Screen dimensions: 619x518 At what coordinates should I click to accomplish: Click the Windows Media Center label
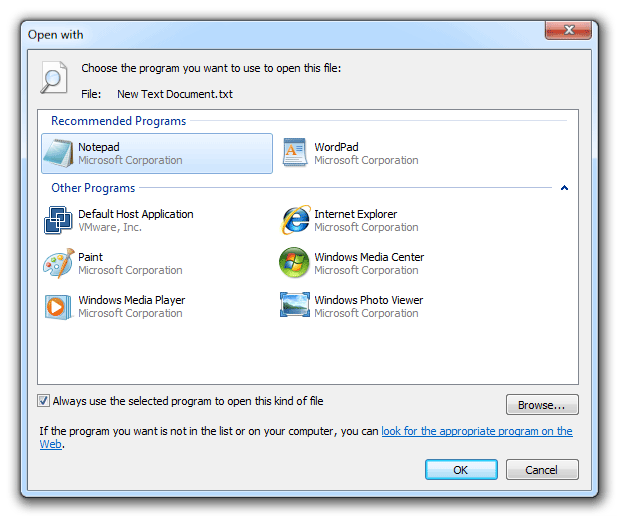[369, 257]
